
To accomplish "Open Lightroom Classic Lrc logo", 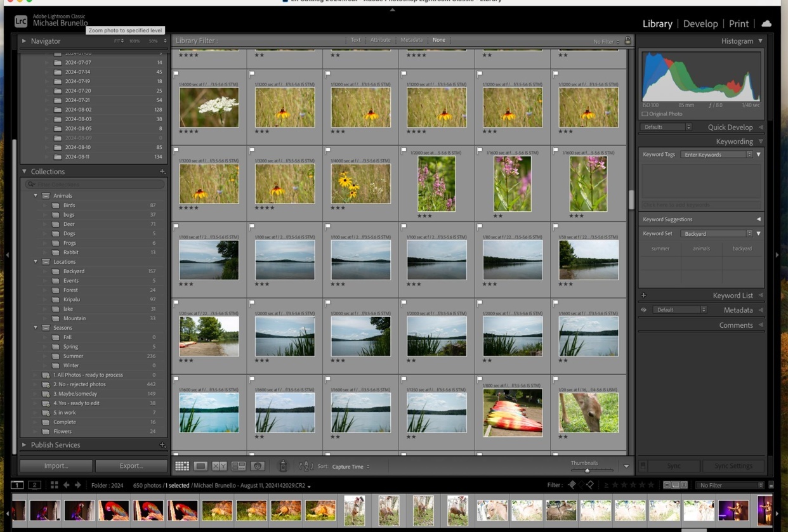I will (x=21, y=22).
